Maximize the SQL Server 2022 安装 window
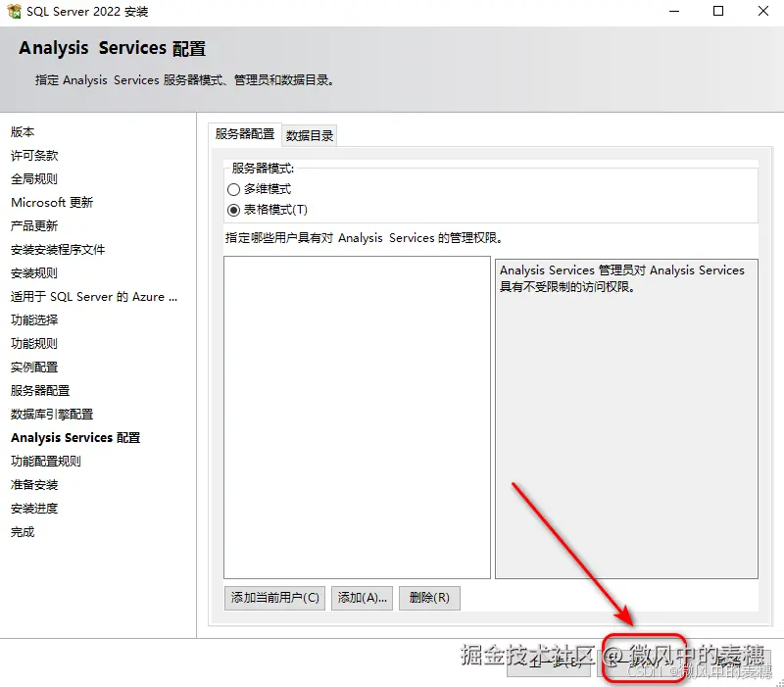The image size is (784, 687). pyautogui.click(x=718, y=11)
